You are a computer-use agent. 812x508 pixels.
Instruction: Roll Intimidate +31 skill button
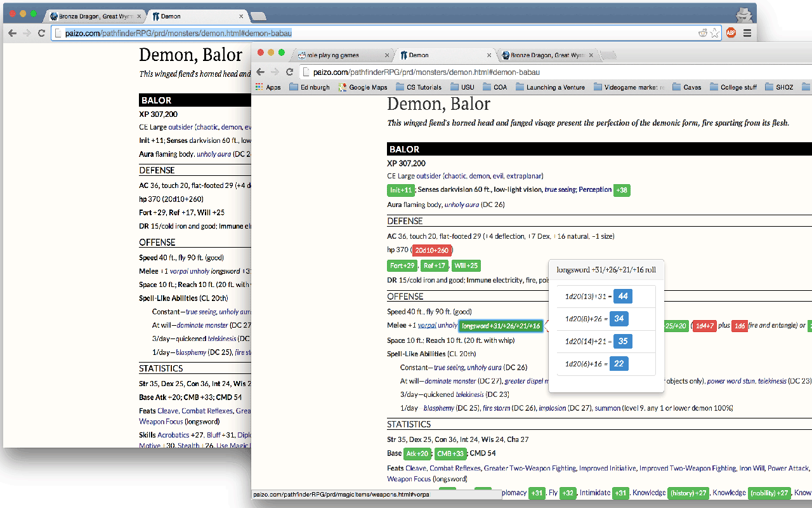pyautogui.click(x=620, y=493)
